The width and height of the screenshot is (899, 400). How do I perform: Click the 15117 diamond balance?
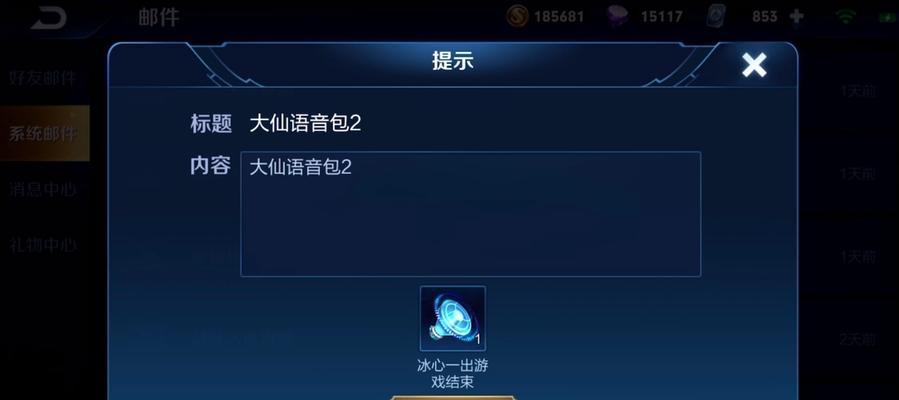point(662,17)
